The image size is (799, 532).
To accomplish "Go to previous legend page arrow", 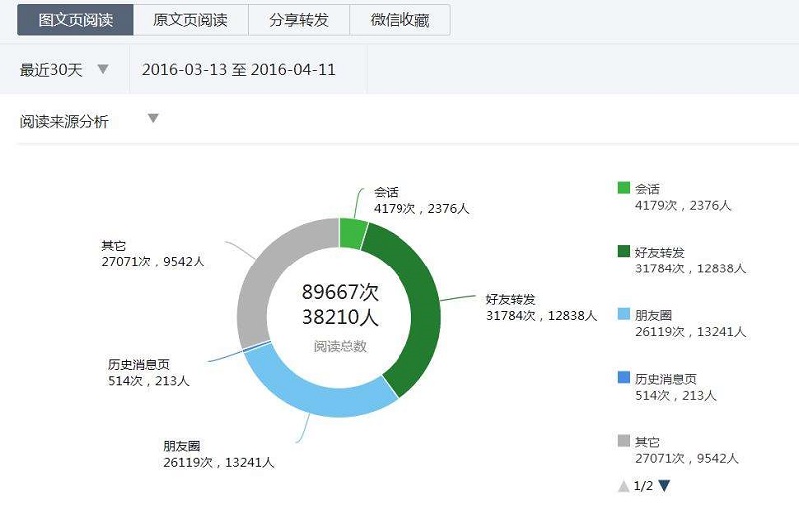I will [x=624, y=486].
